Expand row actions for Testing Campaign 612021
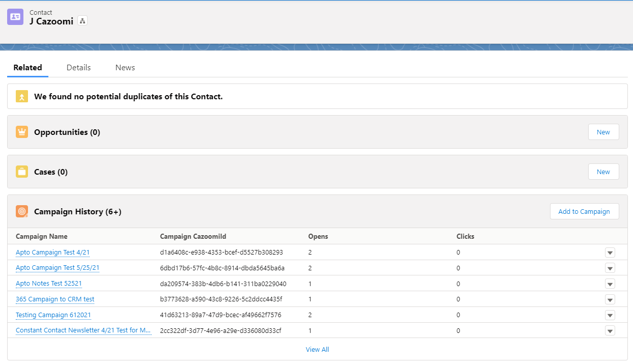 [610, 315]
